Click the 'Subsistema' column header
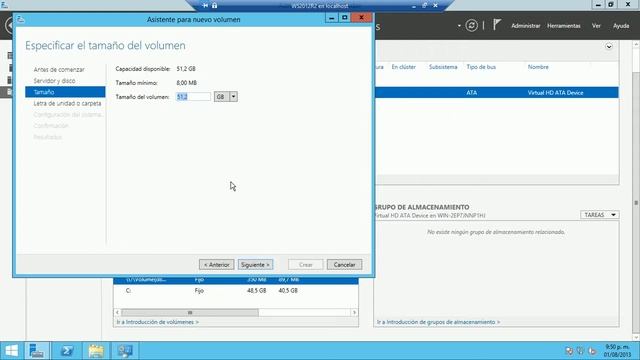This screenshot has height=360, width=640. click(x=443, y=67)
